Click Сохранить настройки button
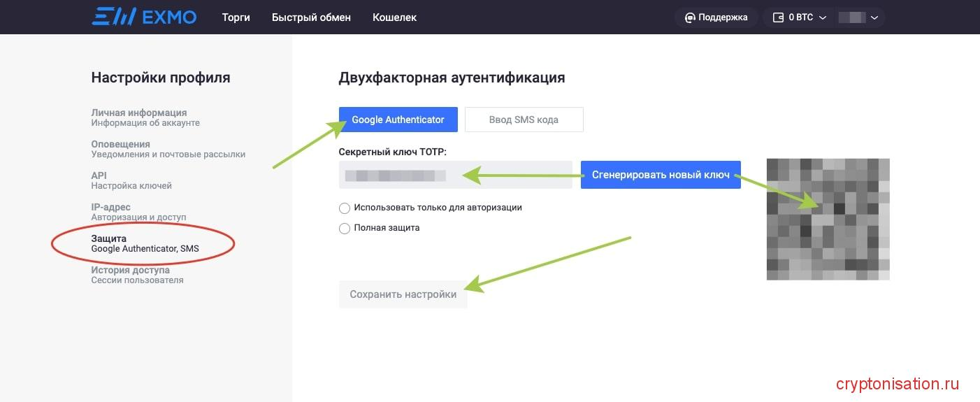 click(x=403, y=294)
